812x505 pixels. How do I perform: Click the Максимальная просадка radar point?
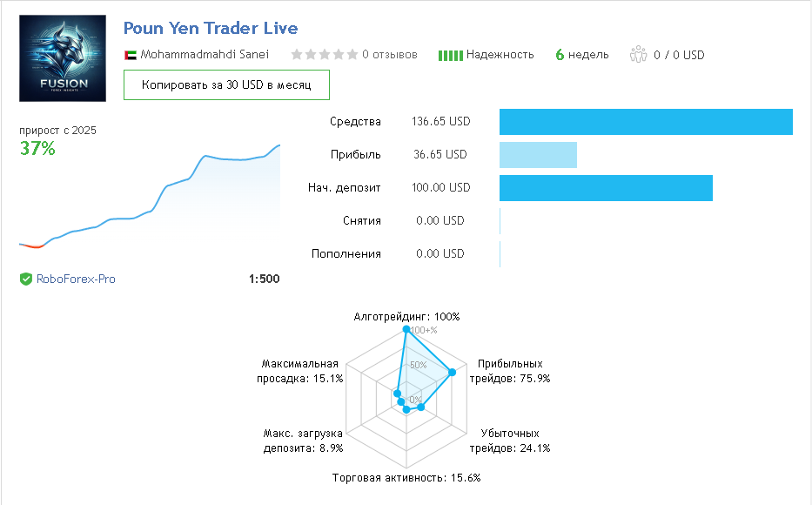[x=397, y=394]
